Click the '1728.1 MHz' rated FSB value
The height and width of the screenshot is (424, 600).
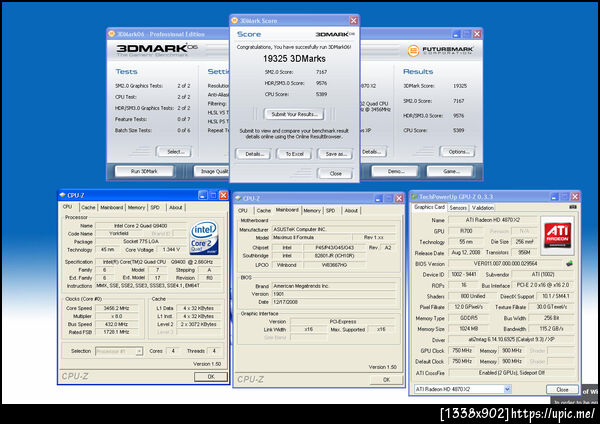click(116, 332)
